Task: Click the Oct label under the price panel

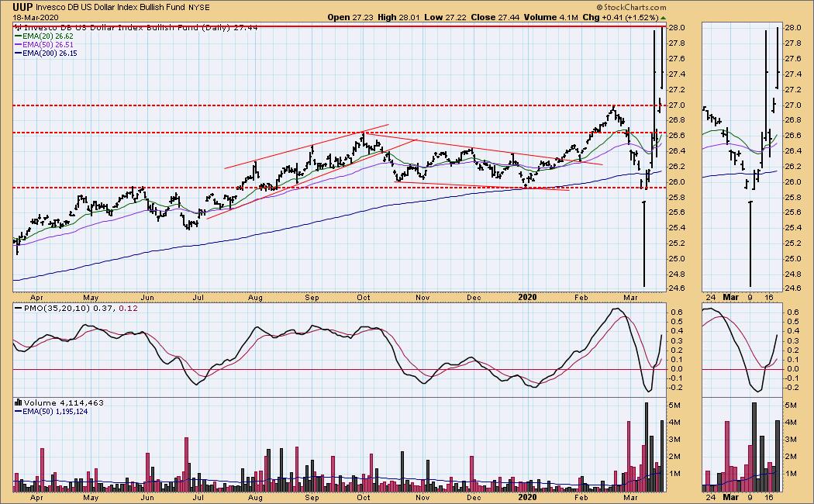Action: (364, 298)
